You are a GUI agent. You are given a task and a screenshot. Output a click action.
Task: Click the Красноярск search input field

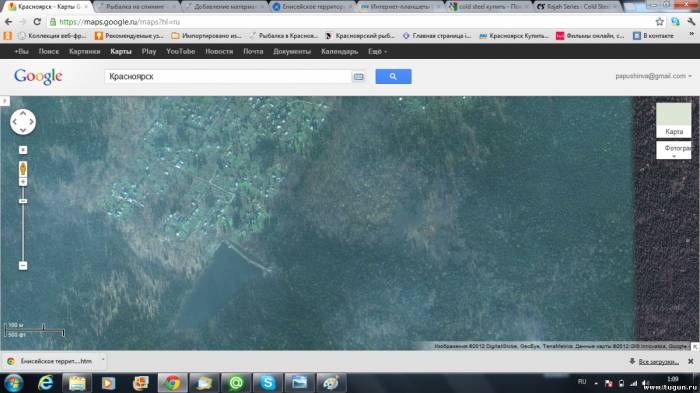tap(228, 76)
